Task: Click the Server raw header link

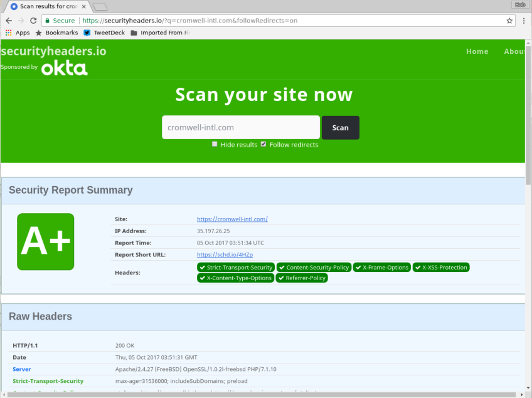Action: [x=22, y=369]
